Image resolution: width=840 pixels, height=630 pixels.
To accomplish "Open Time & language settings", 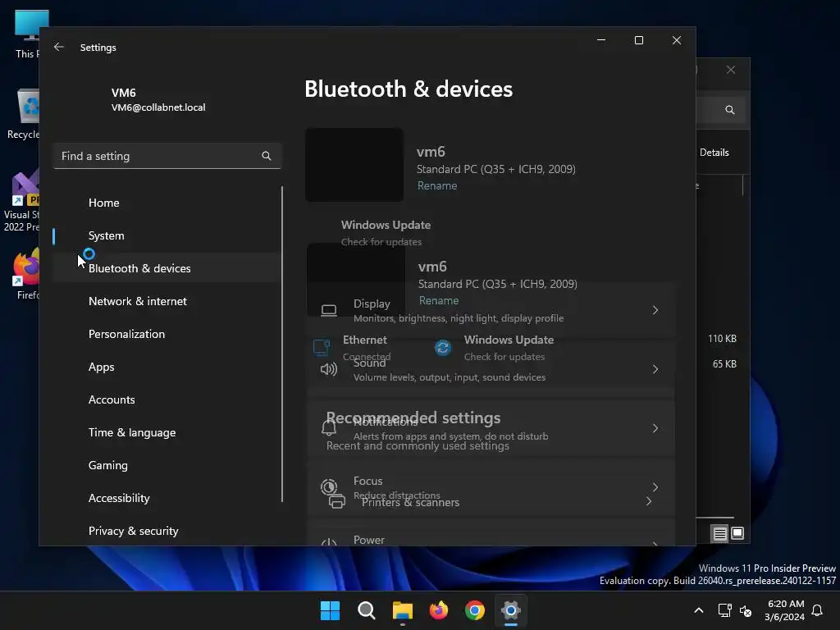I will click(x=132, y=432).
